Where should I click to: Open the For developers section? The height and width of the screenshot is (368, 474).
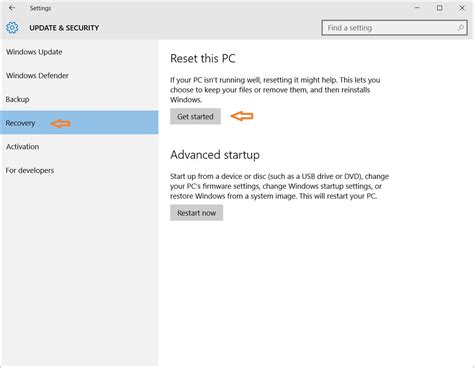coord(79,170)
